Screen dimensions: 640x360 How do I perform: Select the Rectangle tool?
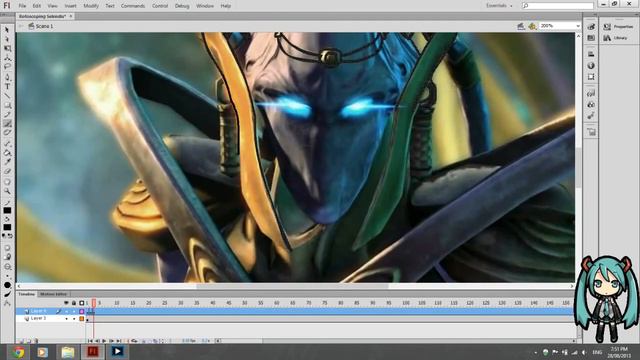pos(7,105)
